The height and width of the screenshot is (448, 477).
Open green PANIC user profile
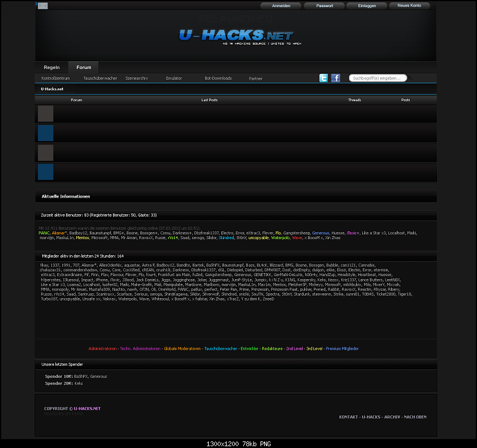click(x=44, y=233)
